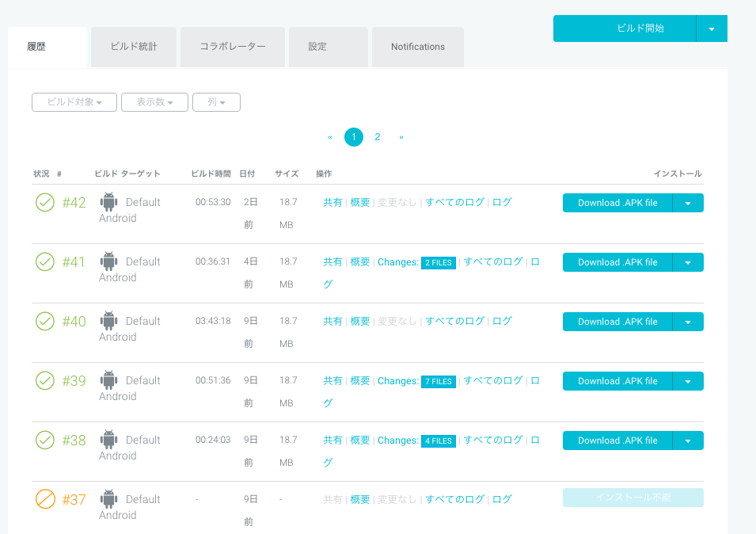Expand the arrow beside ビルド開始 button
756x534 pixels.
click(712, 29)
